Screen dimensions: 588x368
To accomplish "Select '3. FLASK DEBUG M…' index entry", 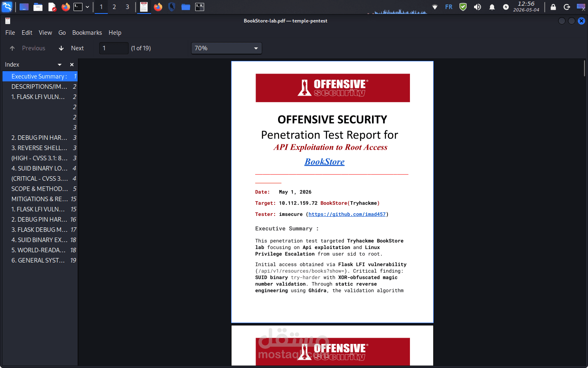I will pos(40,230).
